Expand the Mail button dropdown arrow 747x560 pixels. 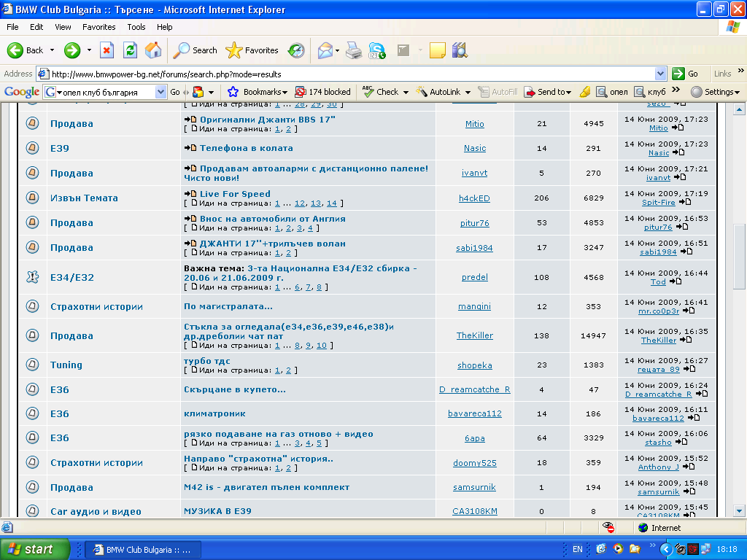(337, 50)
